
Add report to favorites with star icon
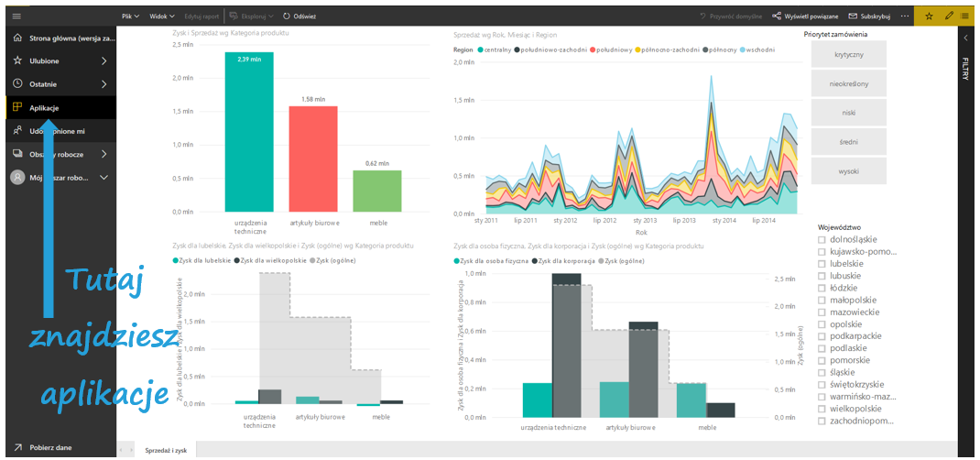[x=930, y=16]
